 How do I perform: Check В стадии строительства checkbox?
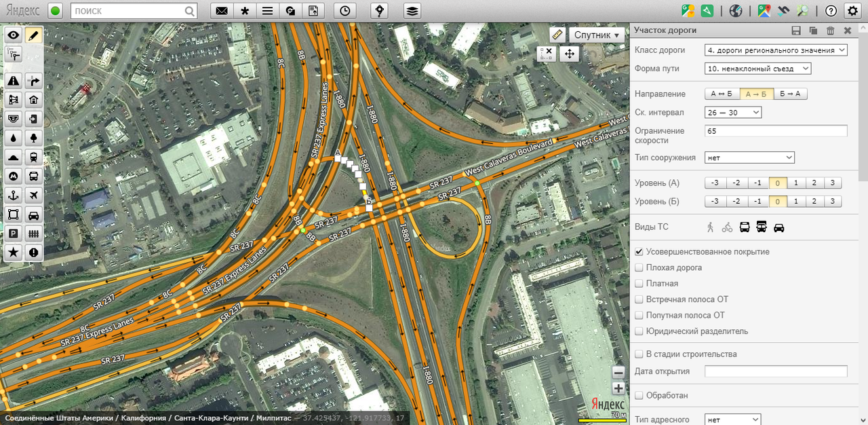point(639,354)
